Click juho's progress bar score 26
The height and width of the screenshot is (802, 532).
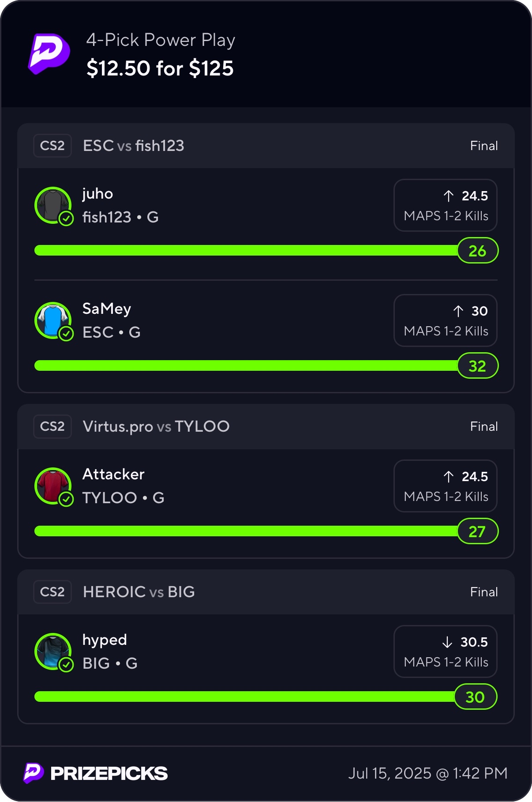[477, 251]
